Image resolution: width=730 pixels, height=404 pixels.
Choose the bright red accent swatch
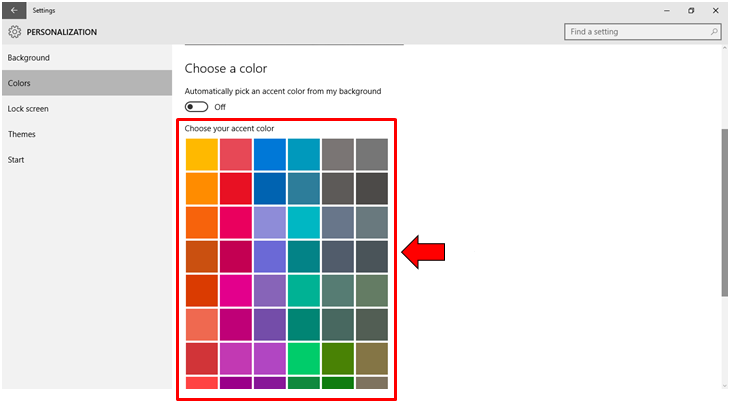pos(236,189)
